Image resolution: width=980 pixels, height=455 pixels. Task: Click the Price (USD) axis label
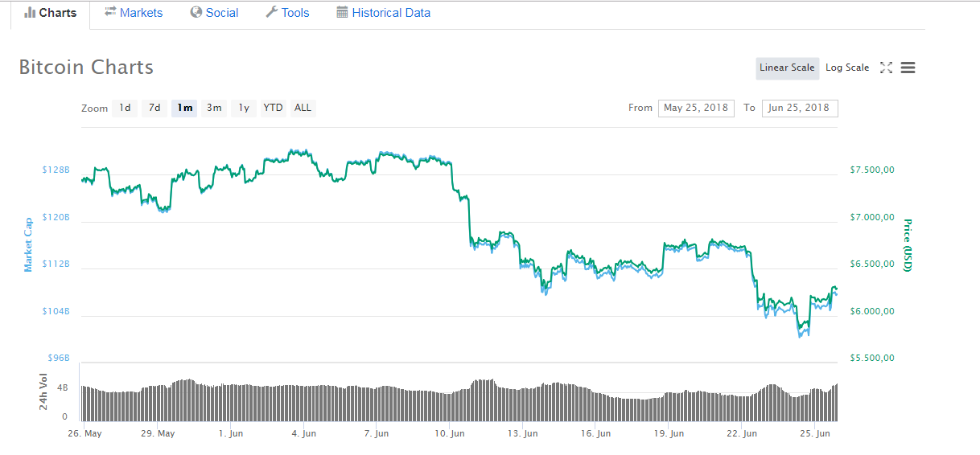pos(907,244)
